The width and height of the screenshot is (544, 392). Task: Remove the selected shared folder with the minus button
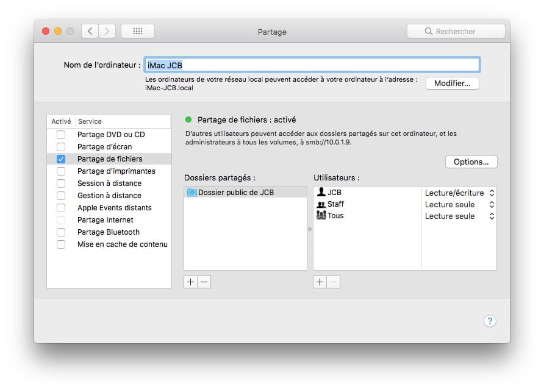pos(204,282)
